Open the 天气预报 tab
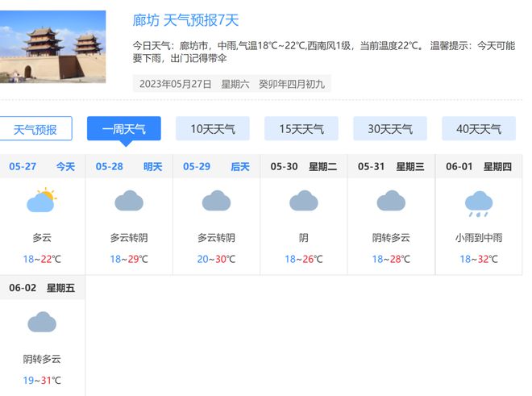The width and height of the screenshot is (532, 396). 35,129
